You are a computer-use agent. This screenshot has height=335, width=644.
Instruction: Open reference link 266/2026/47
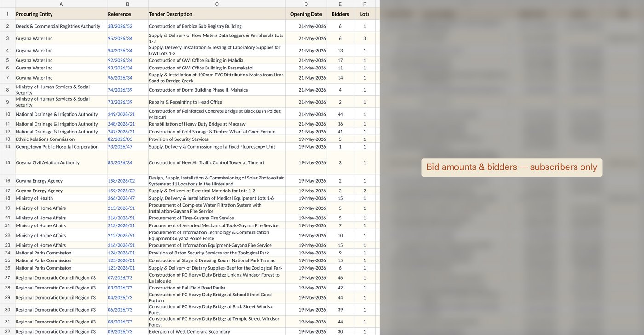click(x=121, y=198)
